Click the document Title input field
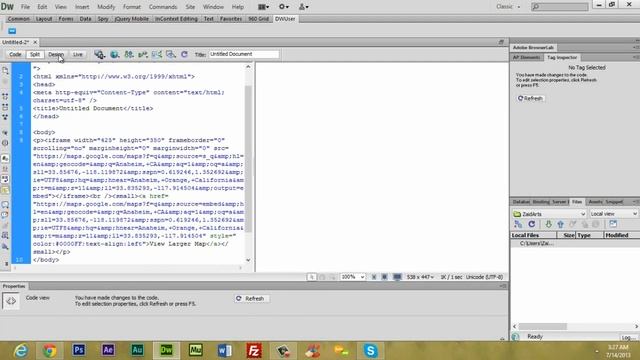This screenshot has width=640, height=360. coord(244,54)
